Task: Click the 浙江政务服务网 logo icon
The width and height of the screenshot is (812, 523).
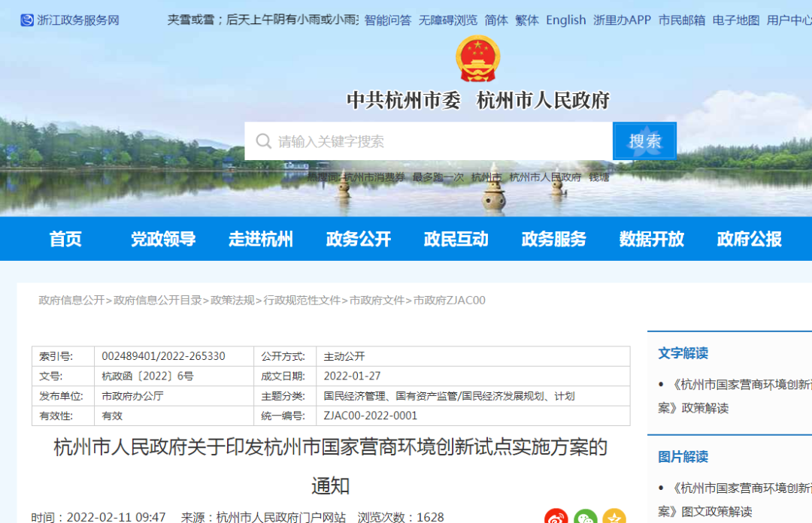Action: [x=27, y=20]
